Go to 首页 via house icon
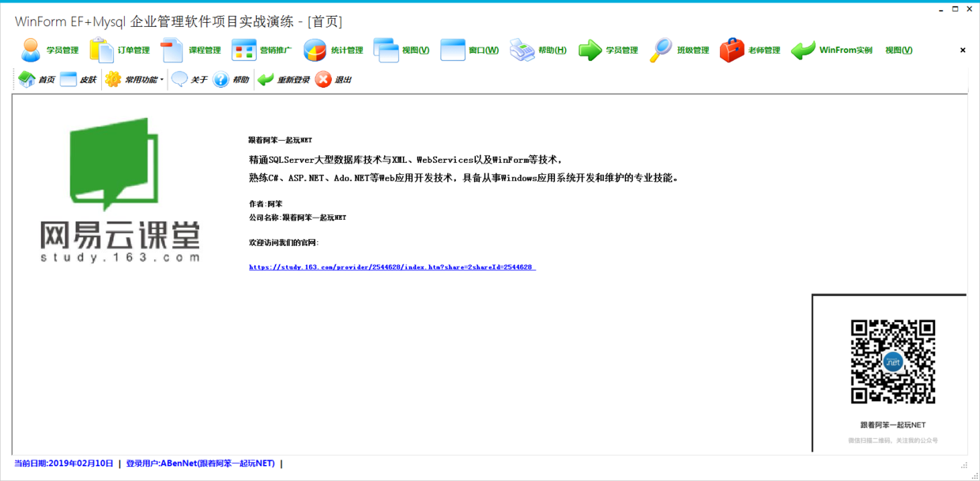 coord(36,79)
